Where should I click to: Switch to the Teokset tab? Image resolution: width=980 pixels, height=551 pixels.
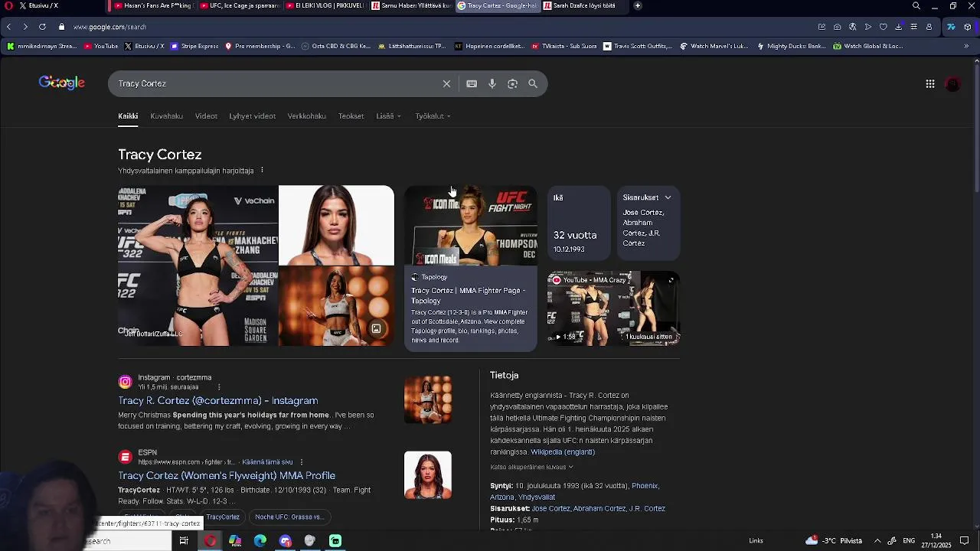tap(351, 116)
